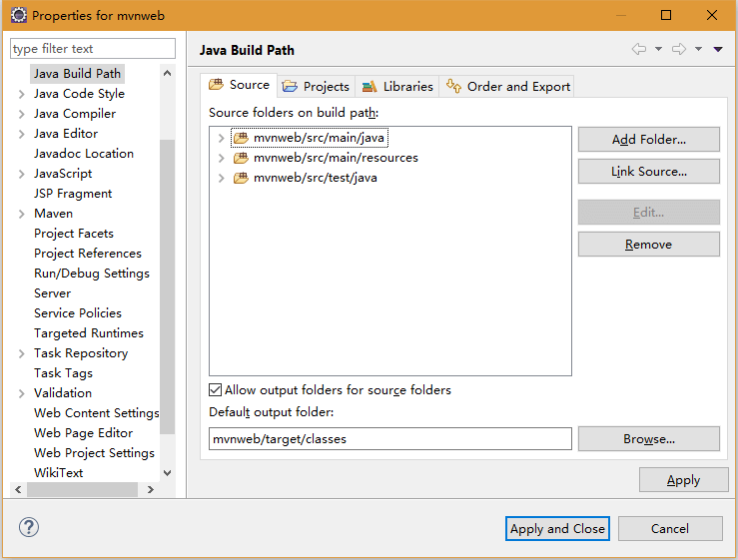Screen dimensions: 738x560
Task: Click Apply and Close button
Action: tap(557, 528)
